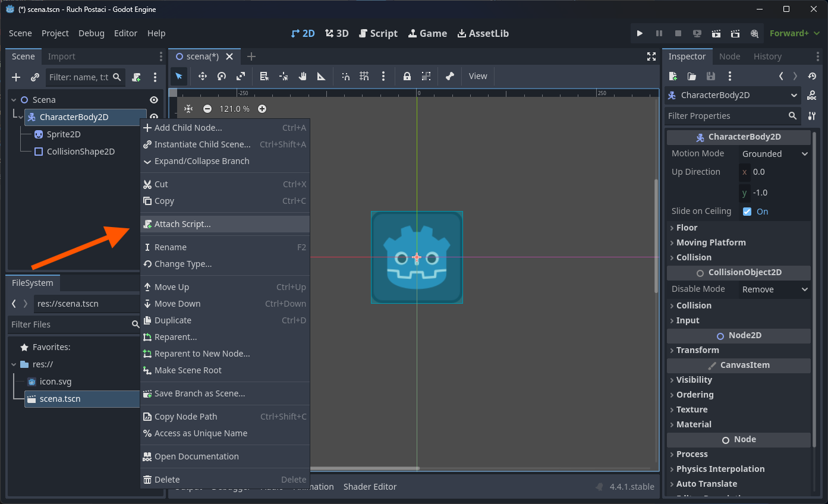Toggle the pause running project button
Screen dimensions: 828x504
click(659, 33)
